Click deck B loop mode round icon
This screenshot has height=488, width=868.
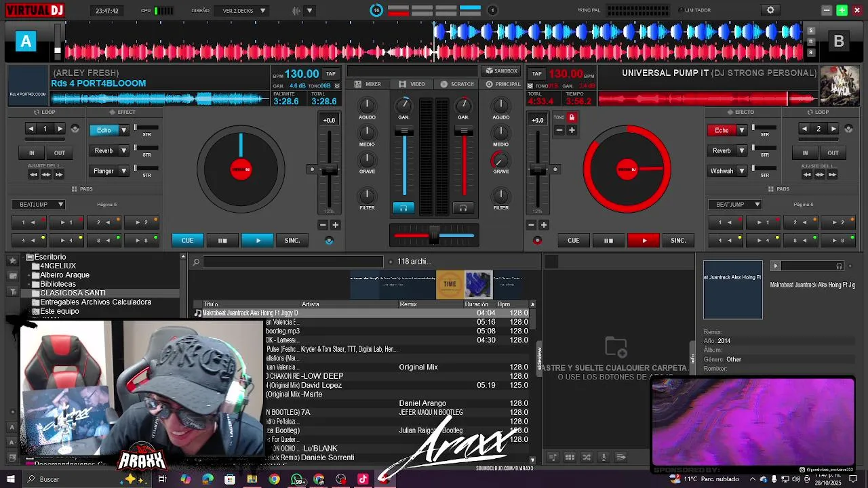(849, 129)
